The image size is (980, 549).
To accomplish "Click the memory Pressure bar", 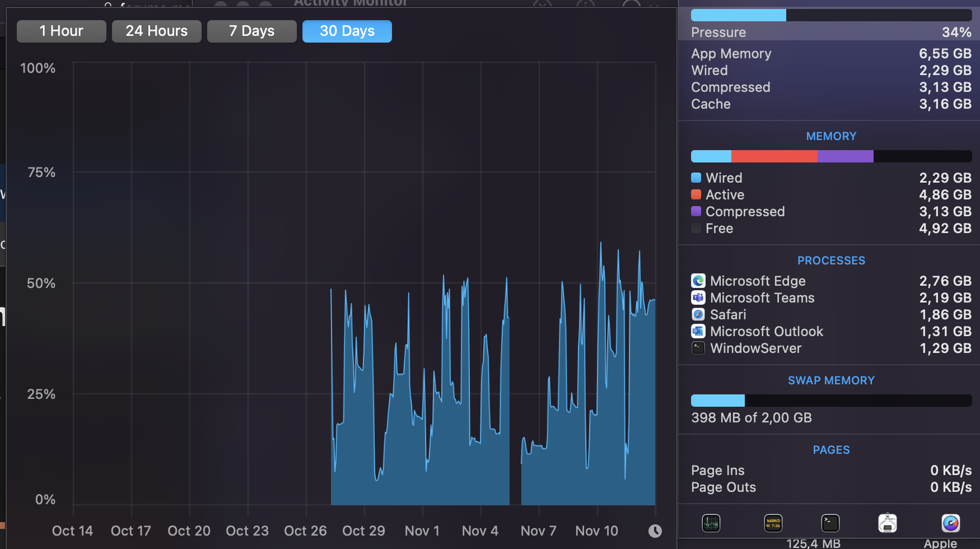I will pyautogui.click(x=832, y=15).
